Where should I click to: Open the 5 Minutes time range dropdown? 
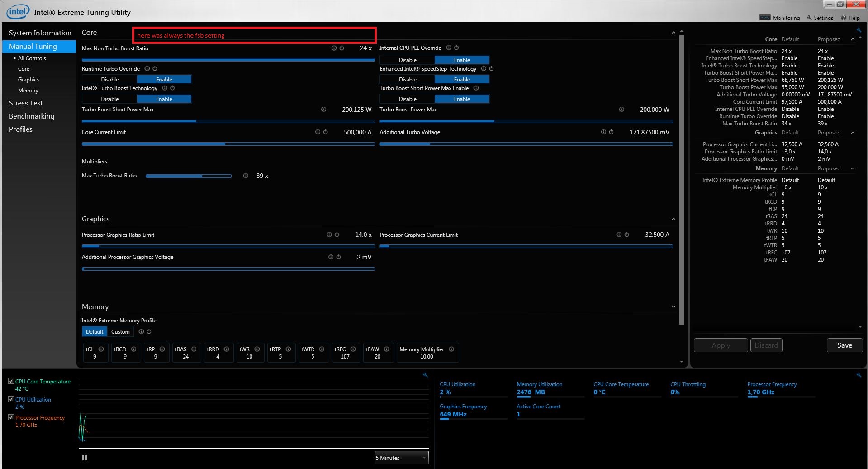click(401, 458)
